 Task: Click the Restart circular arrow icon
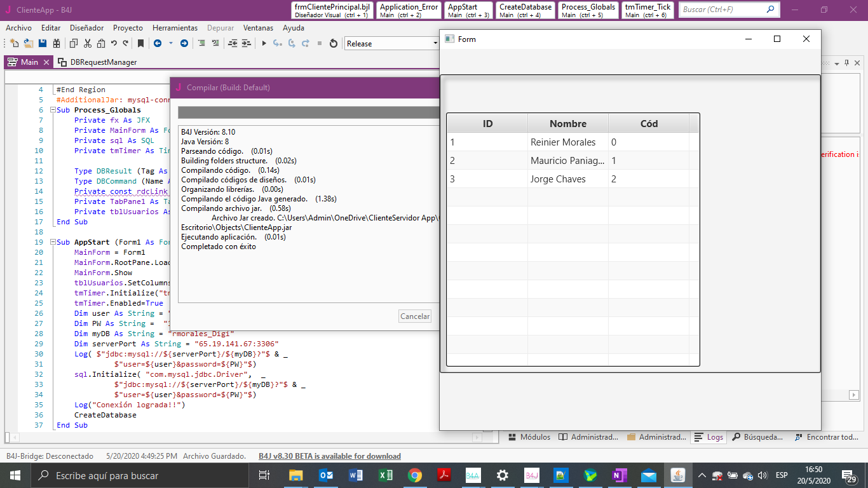(x=334, y=43)
